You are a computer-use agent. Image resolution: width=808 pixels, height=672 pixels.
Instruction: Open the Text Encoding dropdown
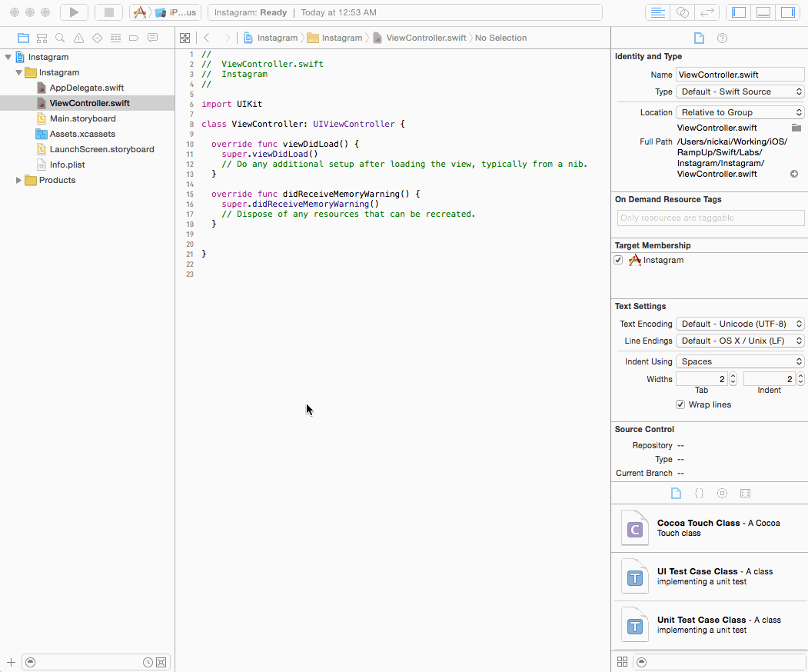[740, 324]
